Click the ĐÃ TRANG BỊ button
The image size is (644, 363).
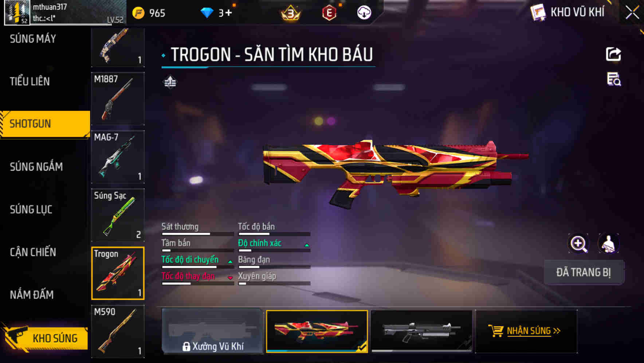(x=584, y=272)
